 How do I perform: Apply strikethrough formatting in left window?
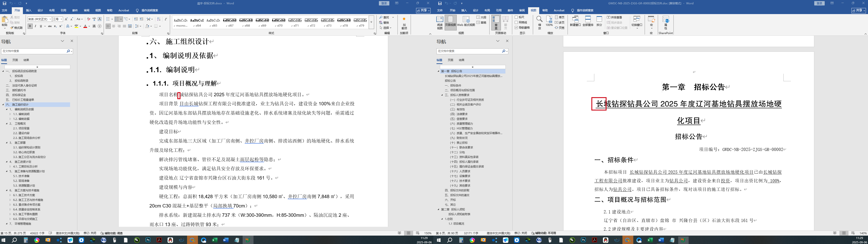(x=50, y=26)
